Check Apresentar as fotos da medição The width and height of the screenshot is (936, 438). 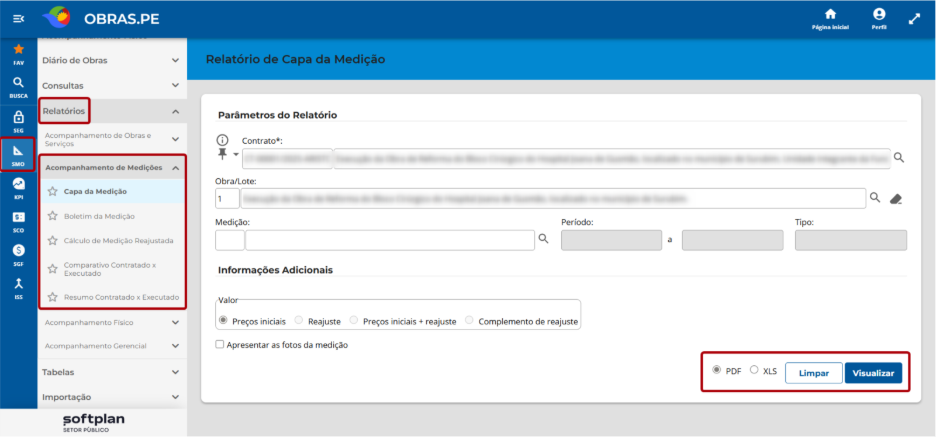(x=220, y=344)
